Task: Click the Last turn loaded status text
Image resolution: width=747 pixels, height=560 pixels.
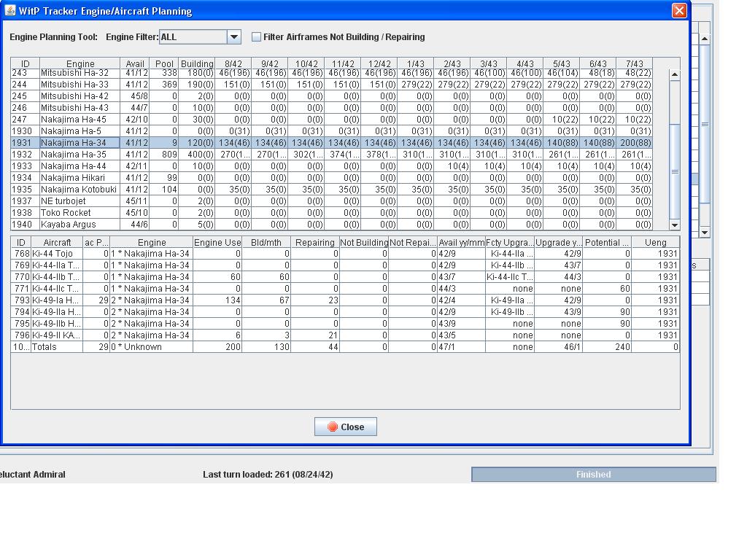Action: coord(268,474)
